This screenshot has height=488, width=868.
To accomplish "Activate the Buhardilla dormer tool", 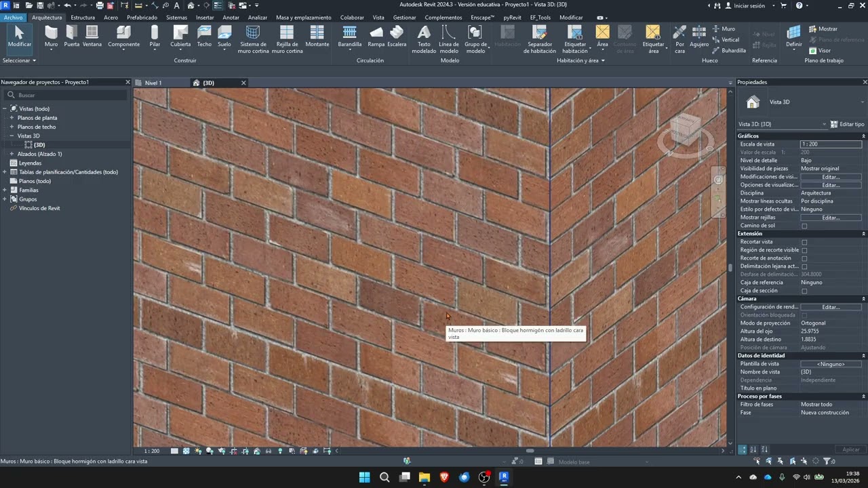I will coord(729,50).
